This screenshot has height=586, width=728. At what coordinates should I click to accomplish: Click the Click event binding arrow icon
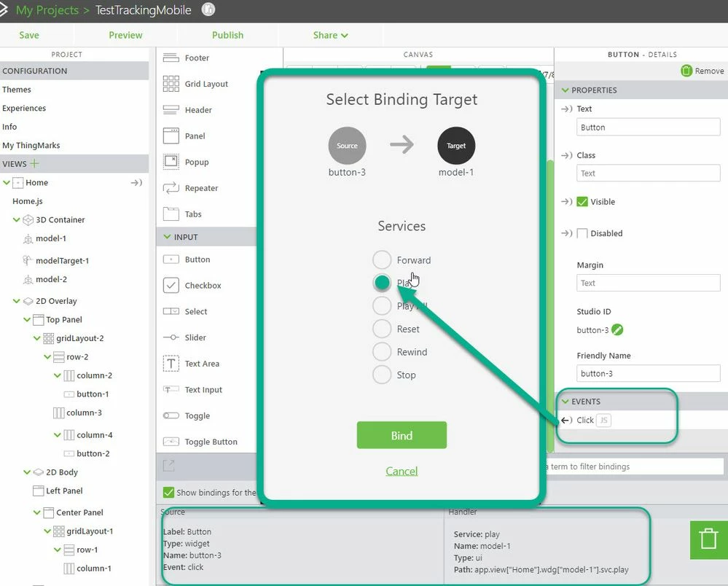tap(566, 421)
